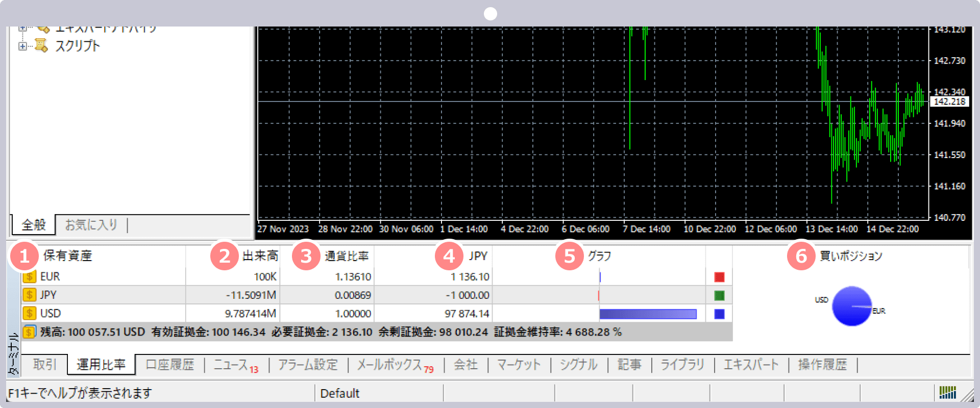
Task: Open the 操作履歴 tab
Action: 823,365
